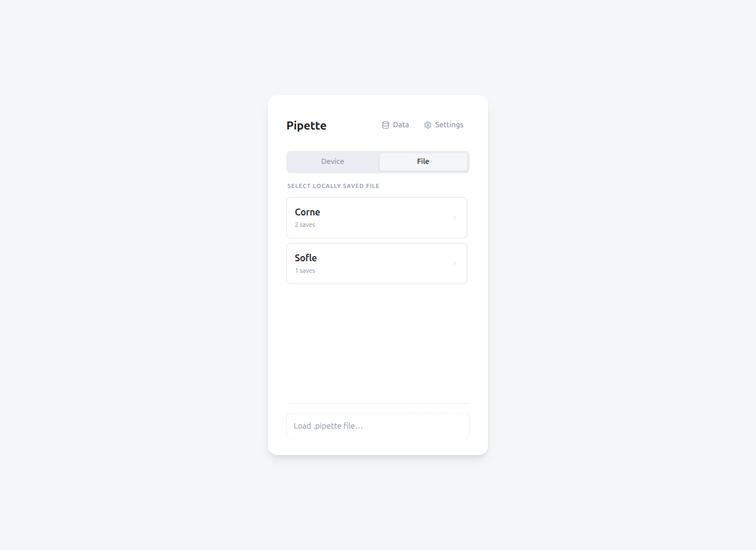Click the segmented Device/File control

pos(377,162)
